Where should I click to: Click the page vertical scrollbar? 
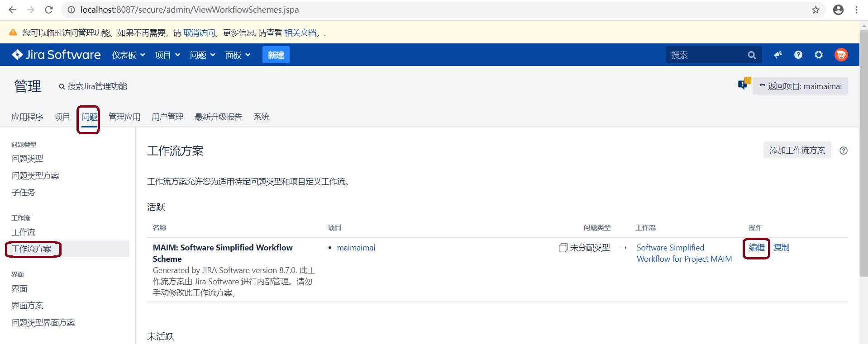863,154
